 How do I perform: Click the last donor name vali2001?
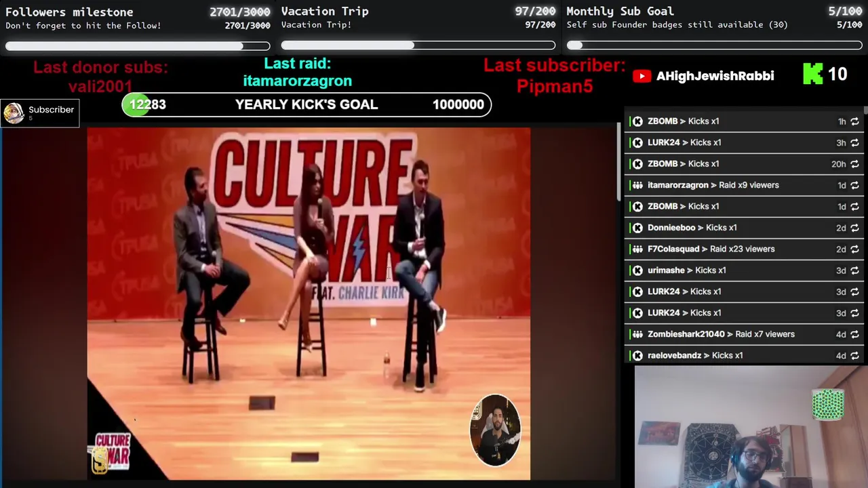100,86
